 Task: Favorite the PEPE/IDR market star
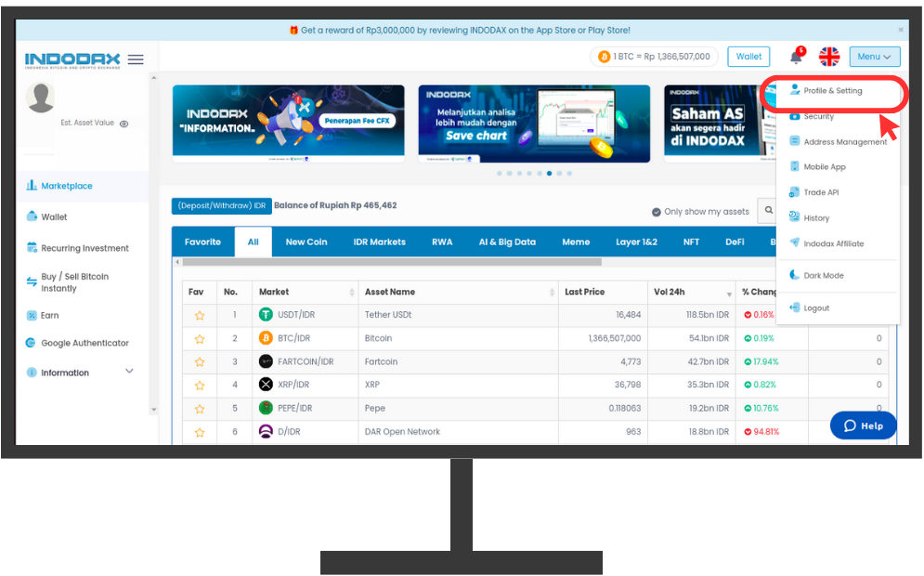[x=200, y=409]
